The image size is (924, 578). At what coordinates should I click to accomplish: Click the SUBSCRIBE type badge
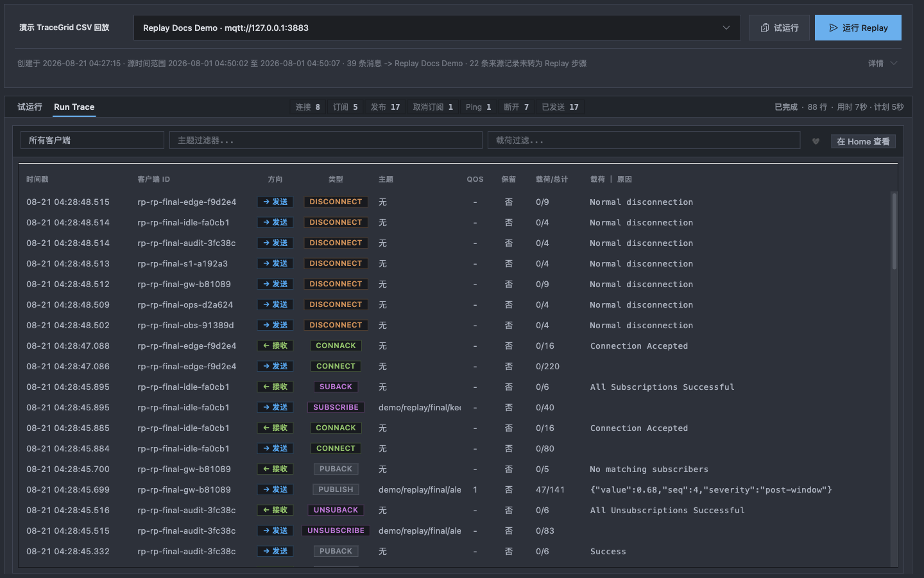(x=336, y=407)
